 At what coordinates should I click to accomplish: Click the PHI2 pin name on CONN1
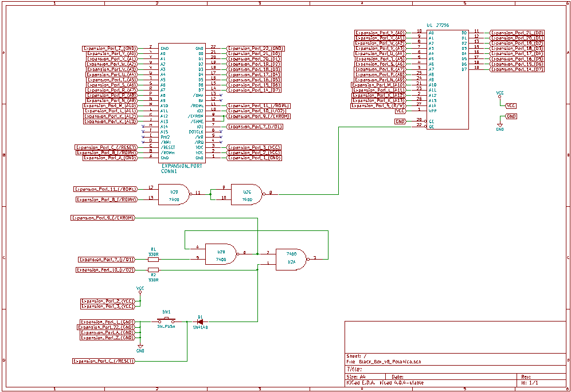(165, 137)
